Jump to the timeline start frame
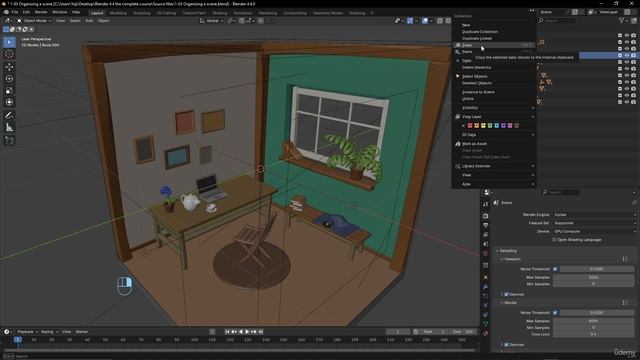 227,332
